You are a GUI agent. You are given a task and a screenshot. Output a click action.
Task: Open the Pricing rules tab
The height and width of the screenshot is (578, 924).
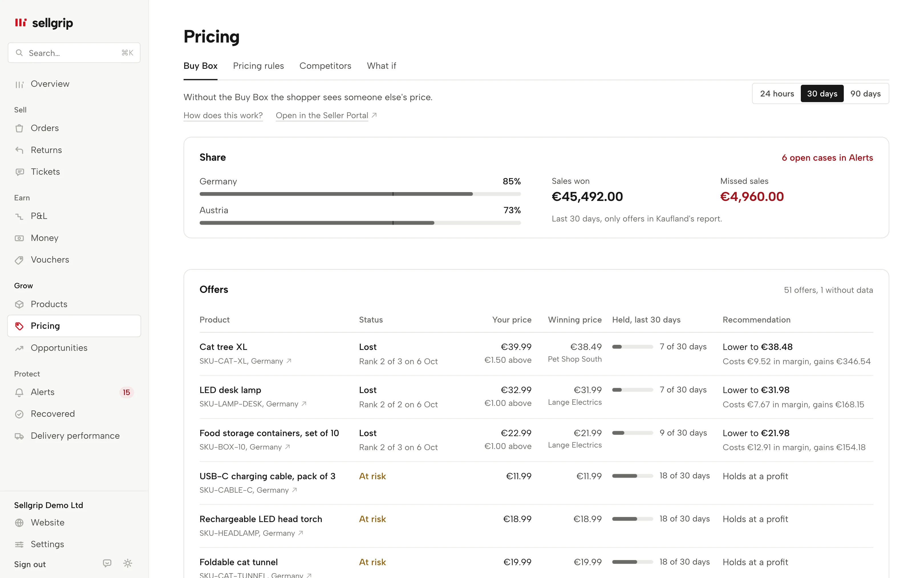coord(258,66)
